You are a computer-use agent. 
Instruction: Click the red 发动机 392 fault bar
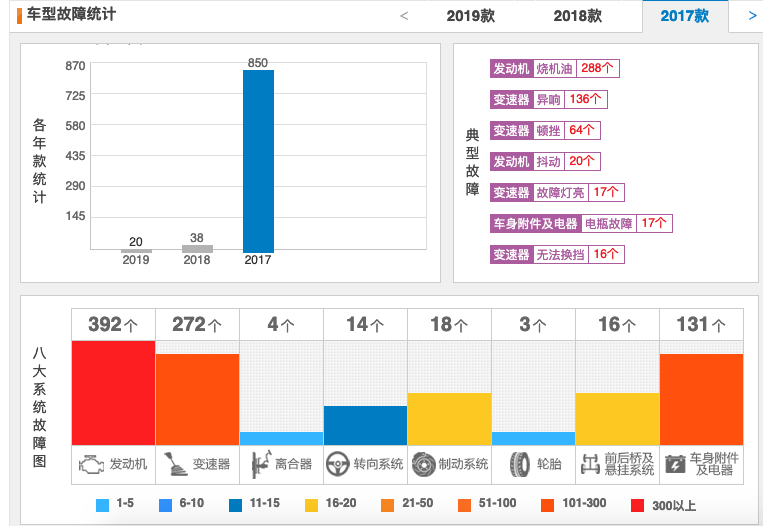coord(113,393)
